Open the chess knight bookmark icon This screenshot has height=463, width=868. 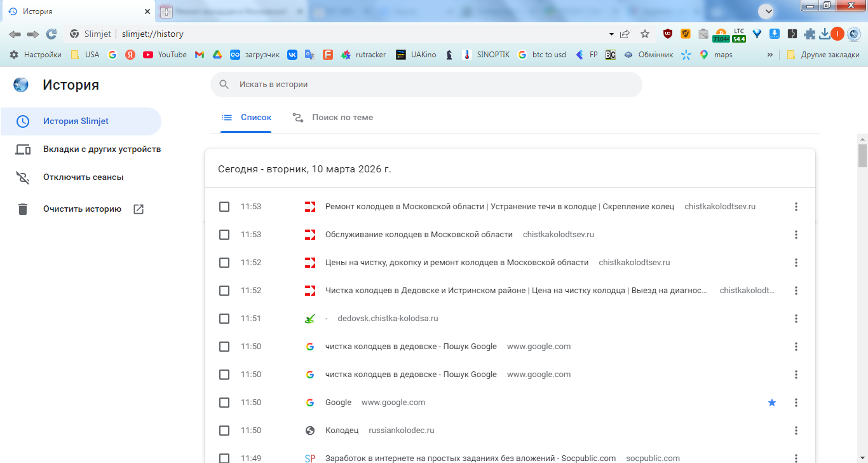[449, 55]
